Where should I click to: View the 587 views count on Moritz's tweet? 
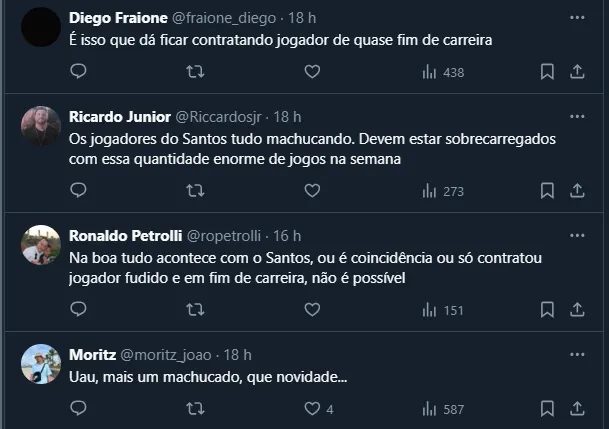tap(443, 408)
